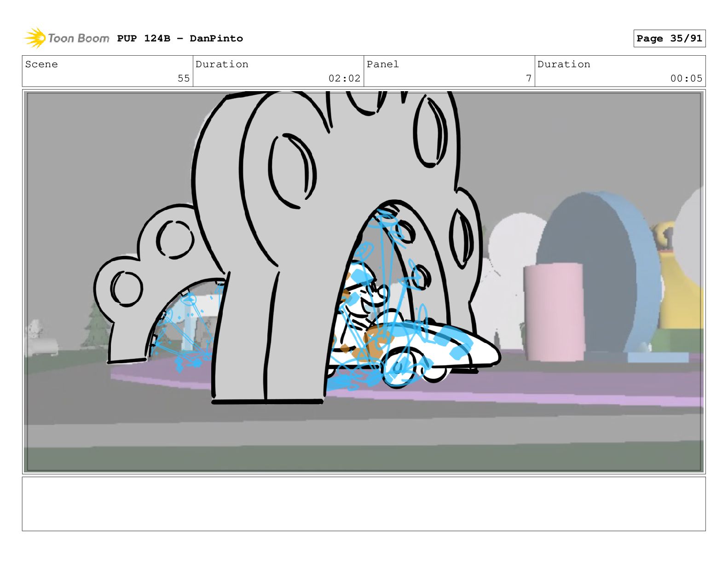This screenshot has width=728, height=564.
Task: Click the Toon Boom logo
Action: [67, 38]
